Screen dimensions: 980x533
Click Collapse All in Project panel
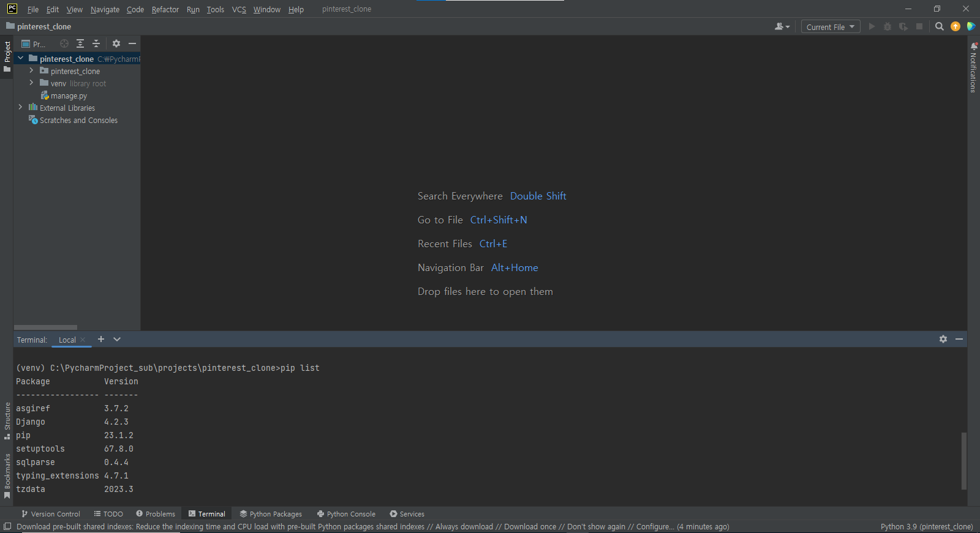pyautogui.click(x=96, y=43)
